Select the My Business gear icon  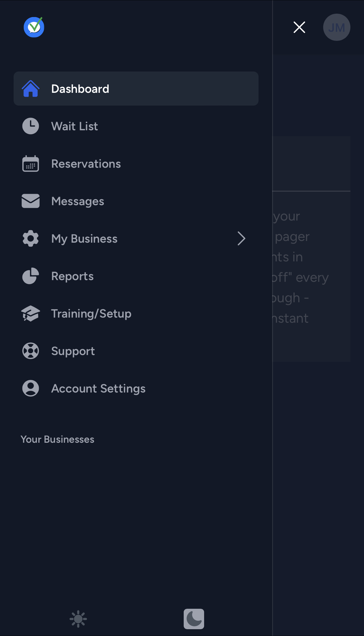30,238
